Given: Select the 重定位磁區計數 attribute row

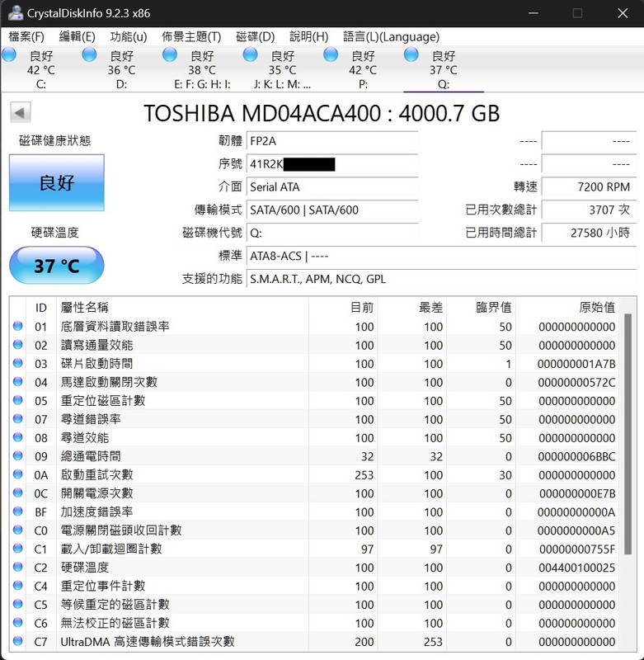Looking at the screenshot, I should point(314,401).
